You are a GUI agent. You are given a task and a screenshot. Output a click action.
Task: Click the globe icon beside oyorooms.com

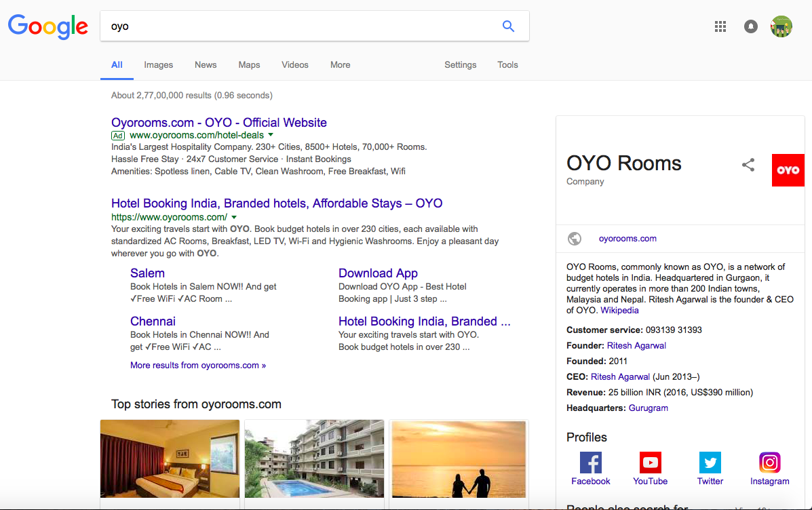point(575,239)
